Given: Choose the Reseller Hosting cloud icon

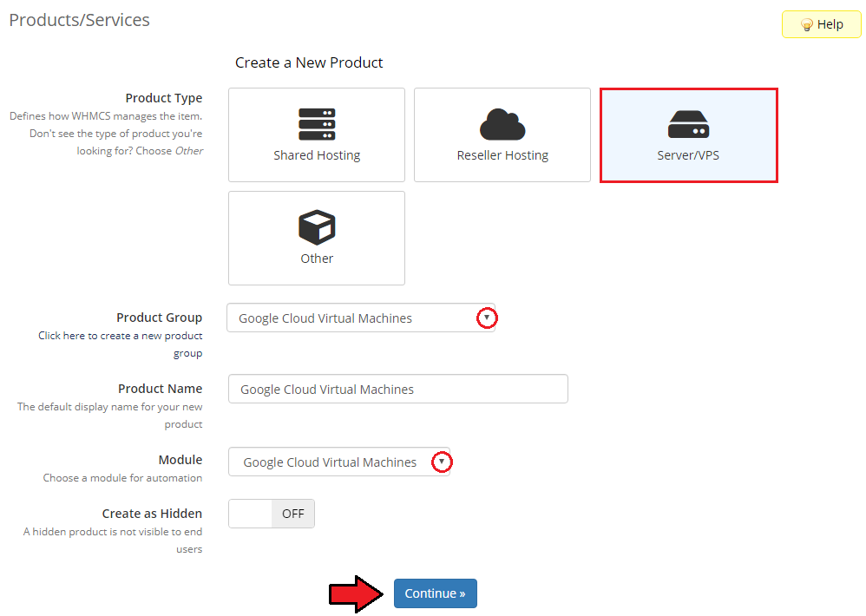Looking at the screenshot, I should (x=502, y=124).
